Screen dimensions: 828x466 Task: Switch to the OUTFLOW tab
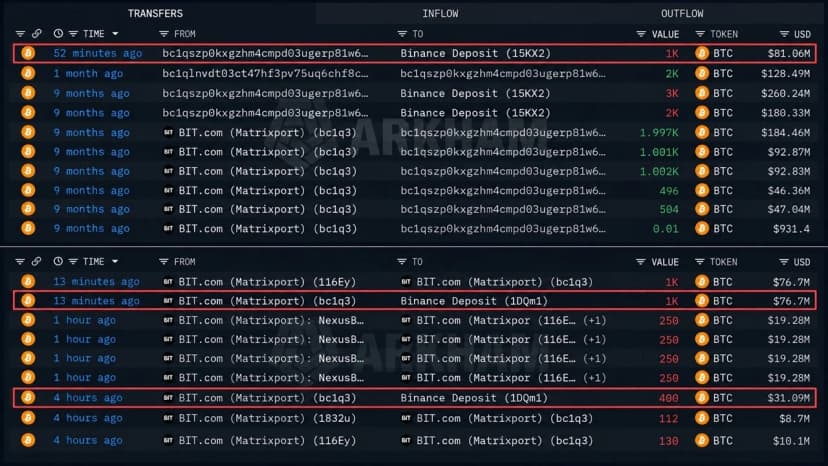[x=682, y=13]
